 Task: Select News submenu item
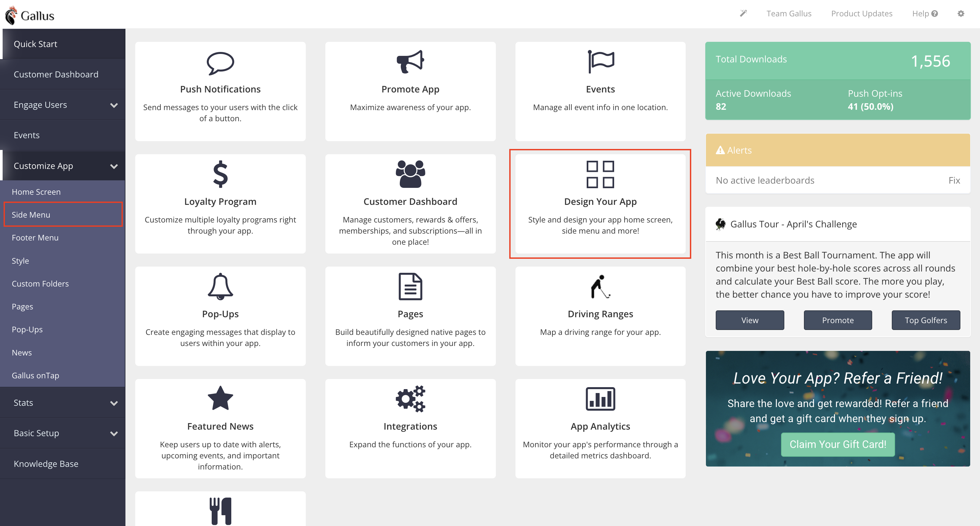coord(63,353)
